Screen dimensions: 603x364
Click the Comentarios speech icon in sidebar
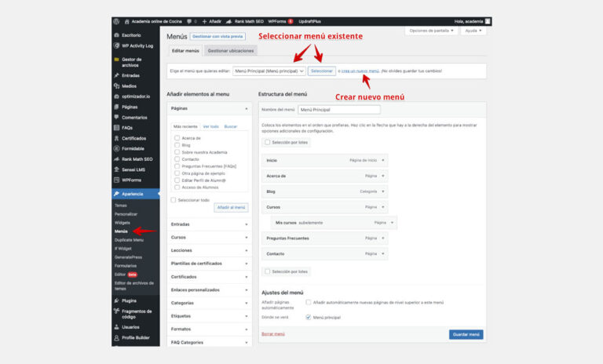[x=116, y=117]
